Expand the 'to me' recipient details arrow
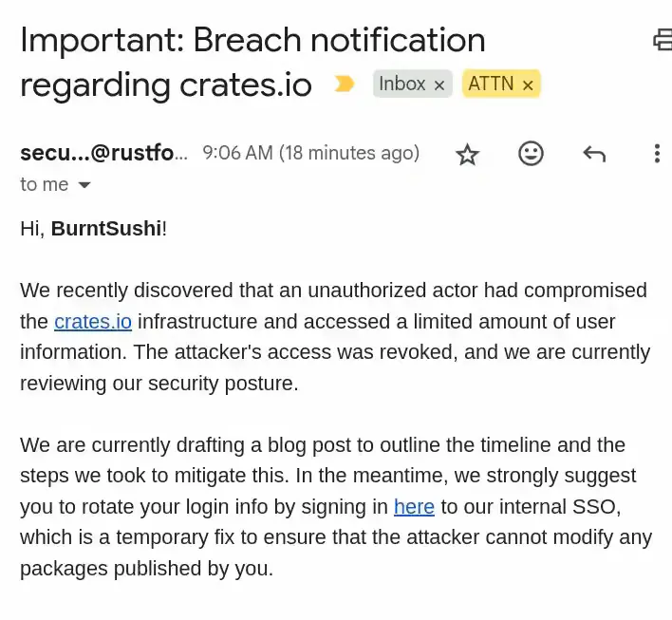The height and width of the screenshot is (620, 672). coord(84,185)
